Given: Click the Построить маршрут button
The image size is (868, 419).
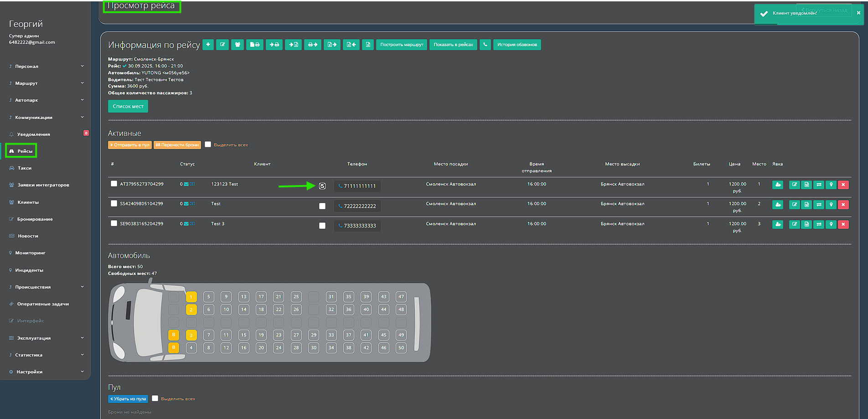Looking at the screenshot, I should (402, 45).
